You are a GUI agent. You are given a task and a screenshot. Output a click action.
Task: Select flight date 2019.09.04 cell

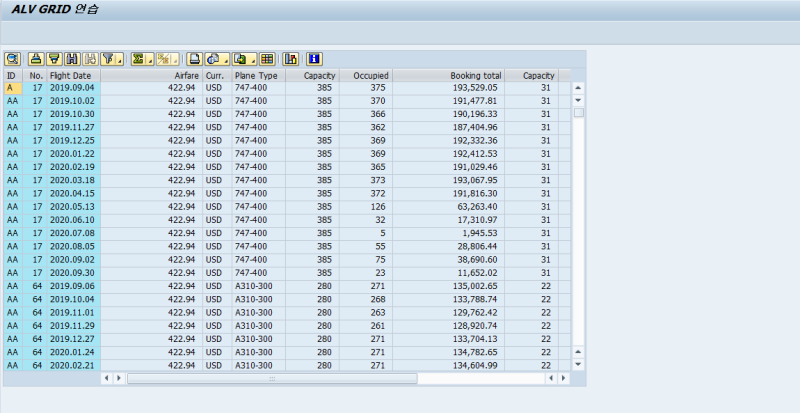[x=74, y=88]
